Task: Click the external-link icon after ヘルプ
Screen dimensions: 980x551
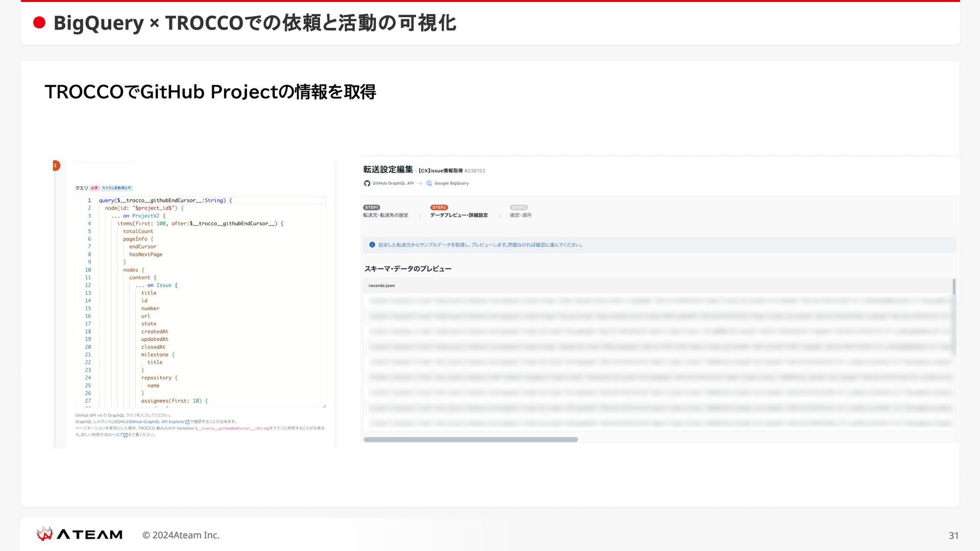Action: click(x=126, y=435)
